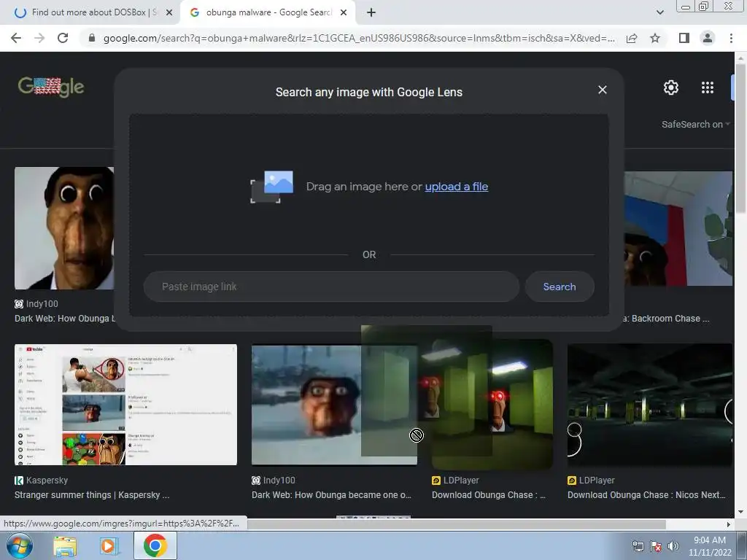Image resolution: width=747 pixels, height=560 pixels.
Task: Go to Google homepage via logo
Action: click(51, 87)
